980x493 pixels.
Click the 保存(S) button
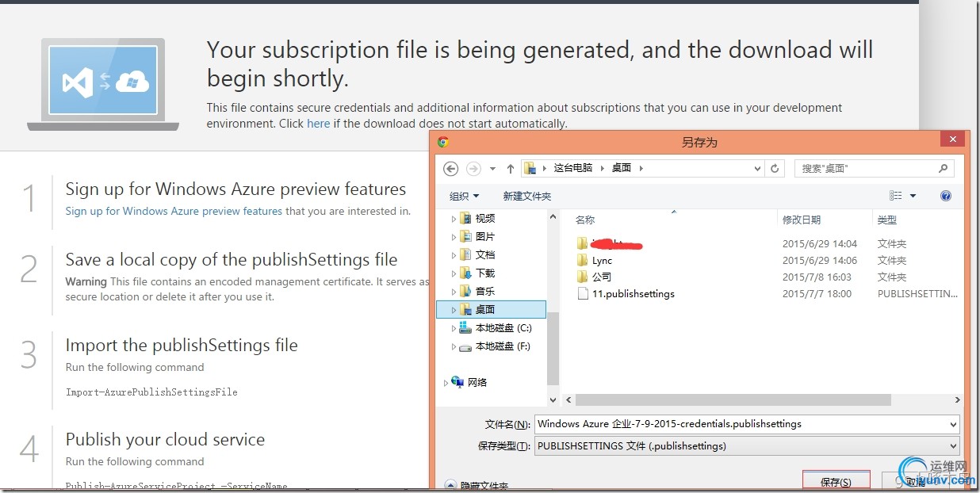[x=836, y=482]
